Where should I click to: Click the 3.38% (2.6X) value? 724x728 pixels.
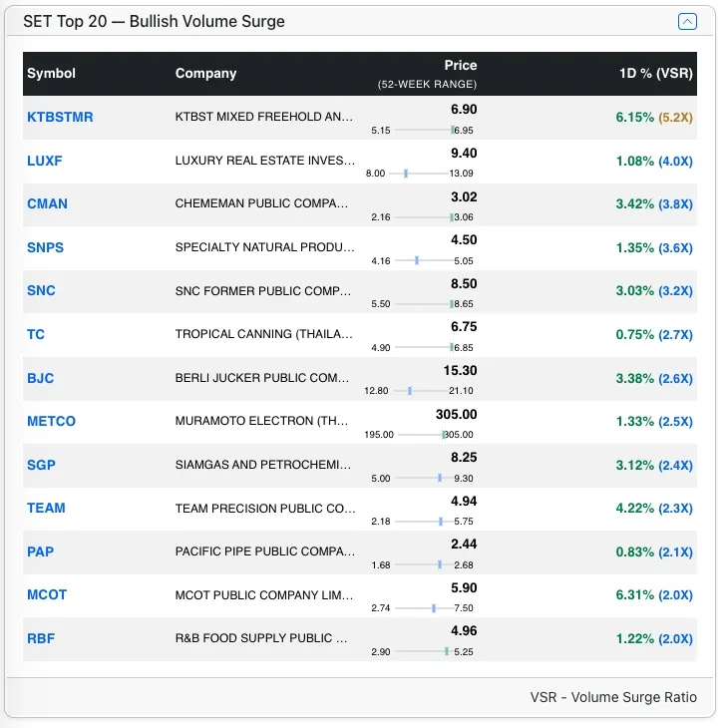point(654,378)
